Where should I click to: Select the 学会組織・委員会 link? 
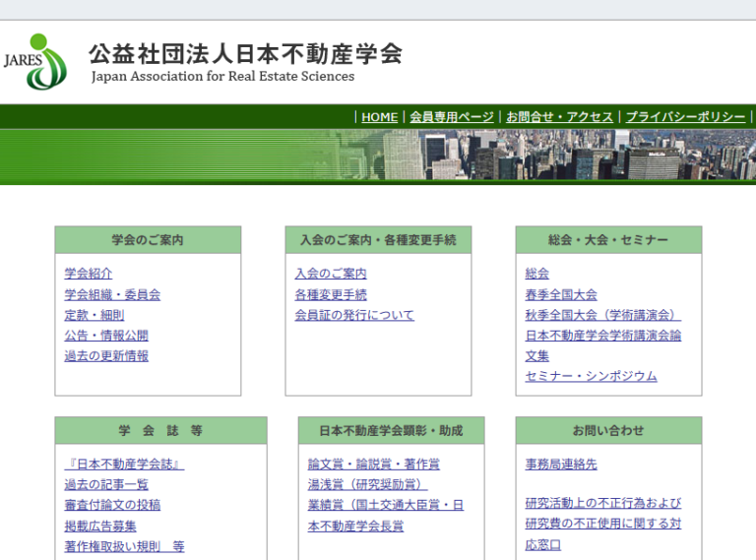click(112, 294)
